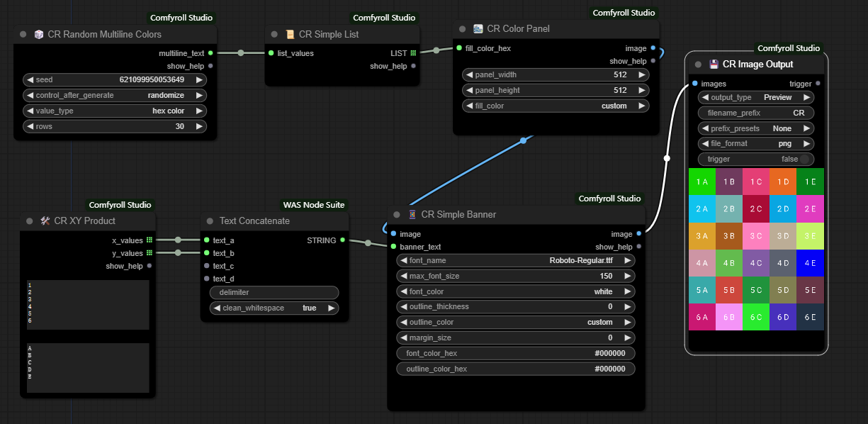Open the font_name Roboto-Regular.ttf dropdown
The width and height of the screenshot is (868, 424).
(516, 261)
